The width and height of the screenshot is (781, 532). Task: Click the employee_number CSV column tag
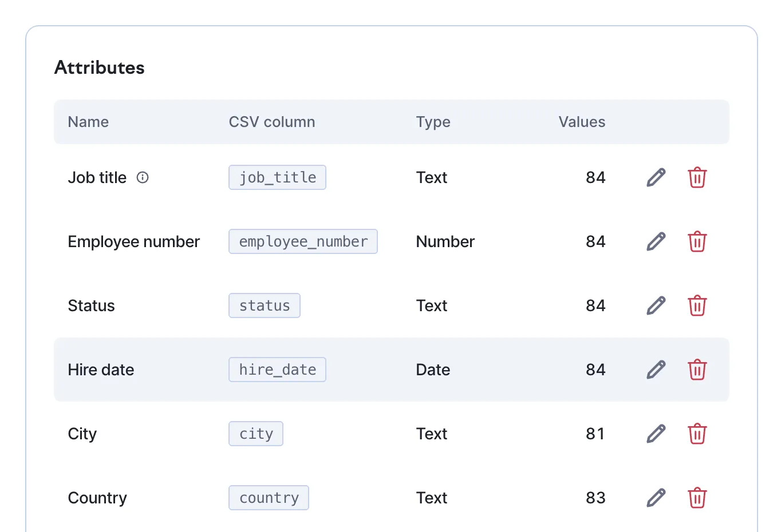point(303,241)
